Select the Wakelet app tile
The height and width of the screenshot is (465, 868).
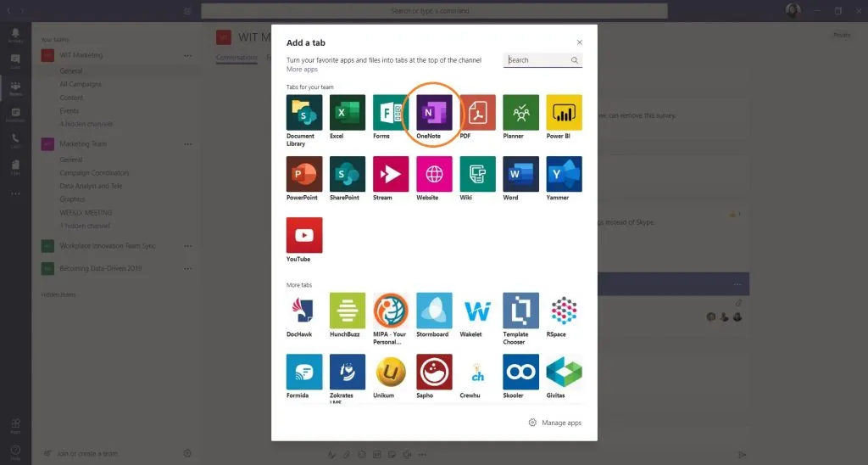[x=477, y=311]
